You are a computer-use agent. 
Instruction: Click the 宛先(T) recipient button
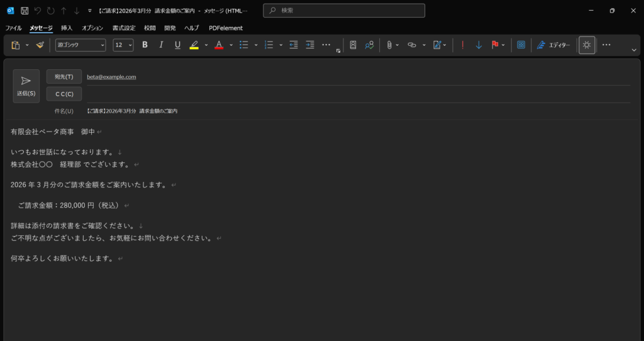pyautogui.click(x=64, y=77)
